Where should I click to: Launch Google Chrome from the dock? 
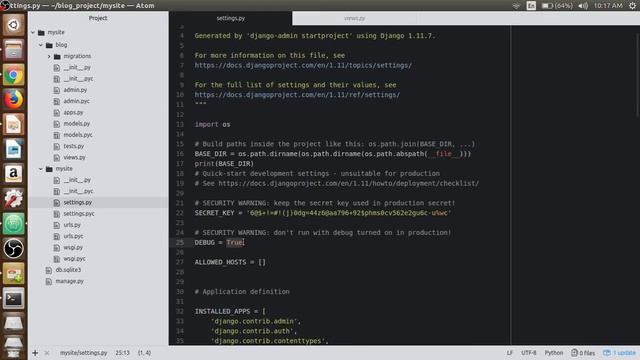tap(13, 75)
